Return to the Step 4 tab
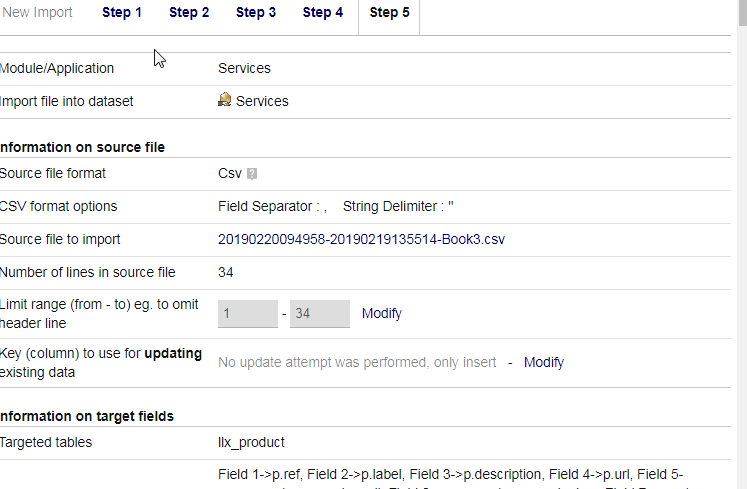This screenshot has width=747, height=489. (323, 12)
